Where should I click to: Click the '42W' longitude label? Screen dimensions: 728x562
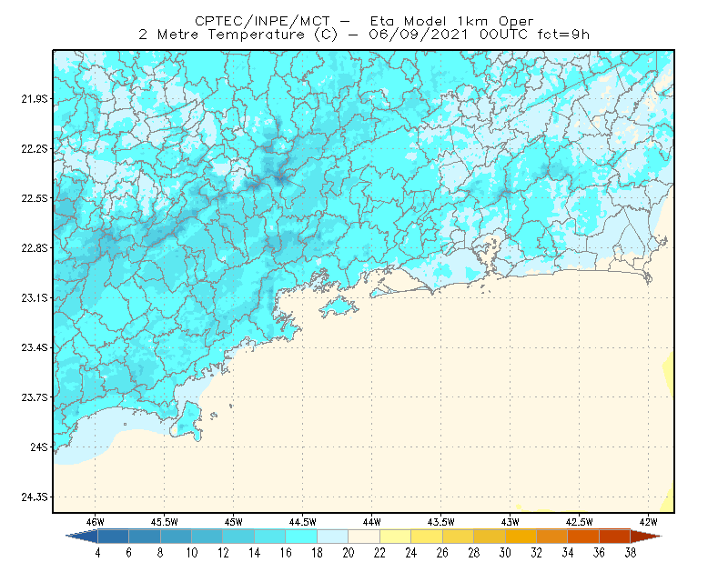pyautogui.click(x=649, y=522)
